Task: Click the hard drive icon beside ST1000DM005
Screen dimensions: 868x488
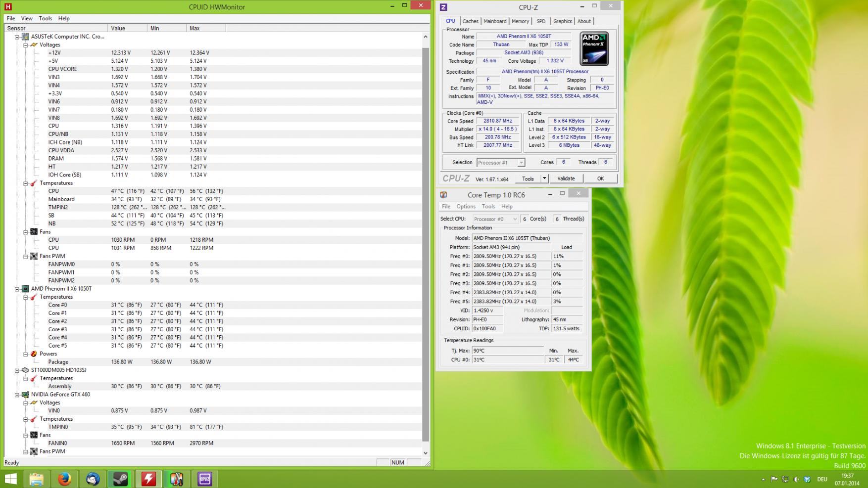Action: 25,370
